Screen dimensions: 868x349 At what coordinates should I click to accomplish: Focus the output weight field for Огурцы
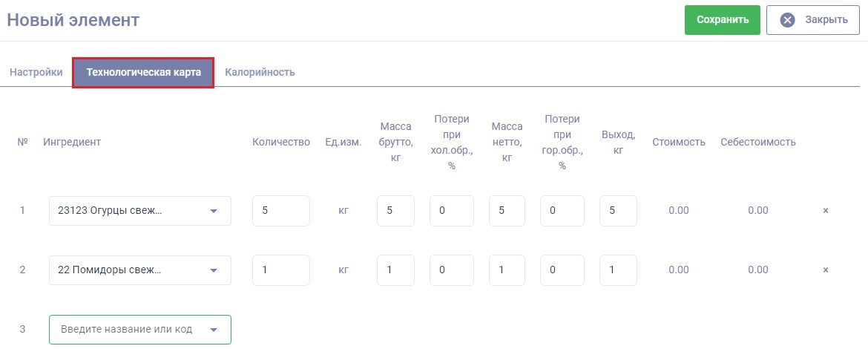coord(617,211)
